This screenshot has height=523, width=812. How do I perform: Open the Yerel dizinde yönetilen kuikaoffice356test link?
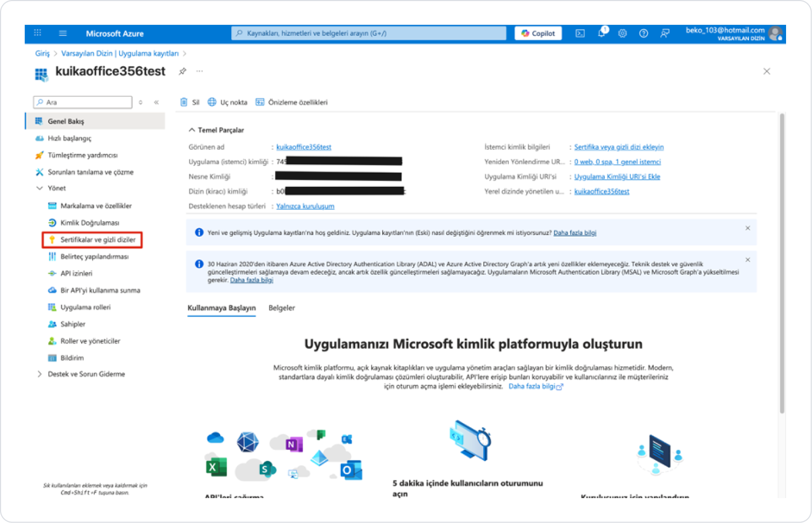tap(602, 192)
